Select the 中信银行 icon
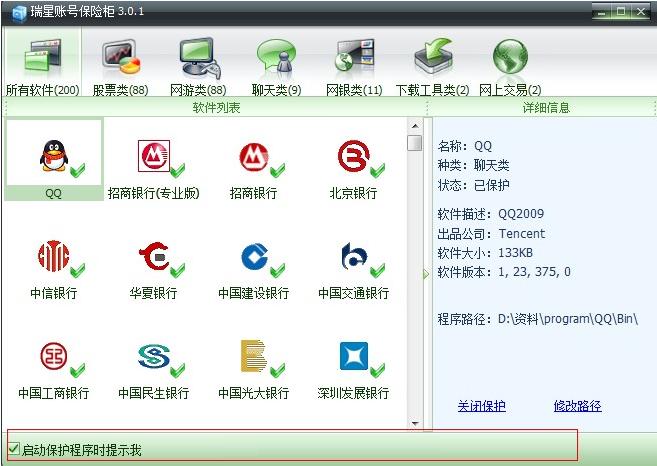657x466 pixels. tap(54, 256)
